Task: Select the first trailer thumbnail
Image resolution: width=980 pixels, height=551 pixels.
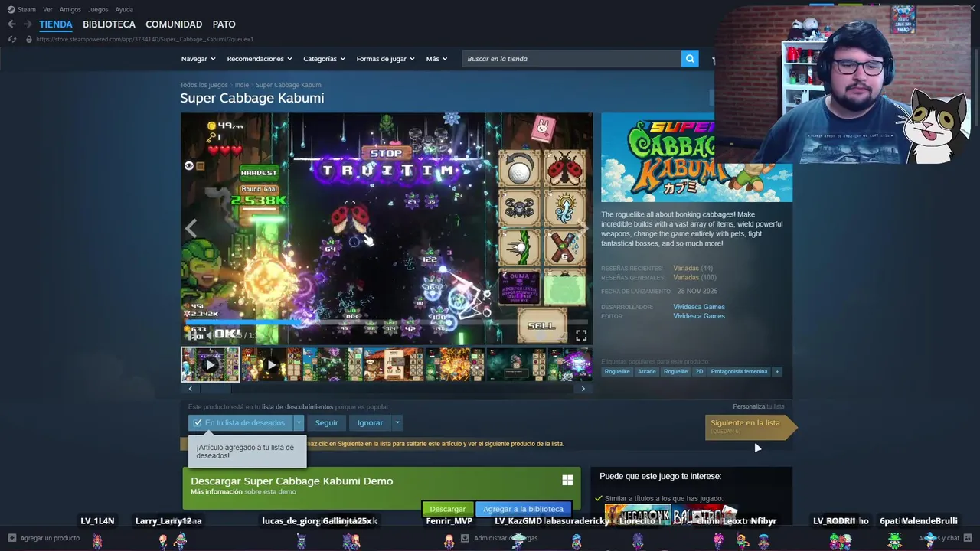Action: click(x=210, y=364)
